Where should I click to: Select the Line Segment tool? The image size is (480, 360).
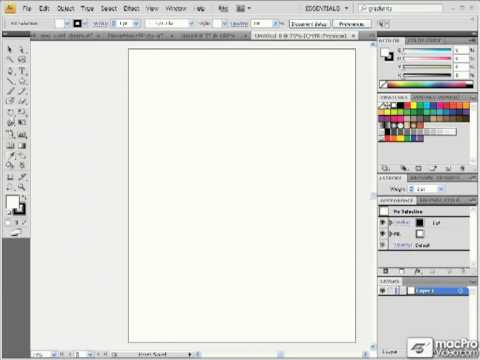10,81
